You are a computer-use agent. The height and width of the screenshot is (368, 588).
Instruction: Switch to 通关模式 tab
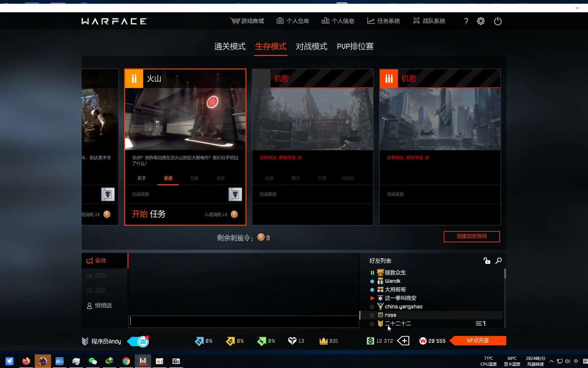click(x=230, y=47)
